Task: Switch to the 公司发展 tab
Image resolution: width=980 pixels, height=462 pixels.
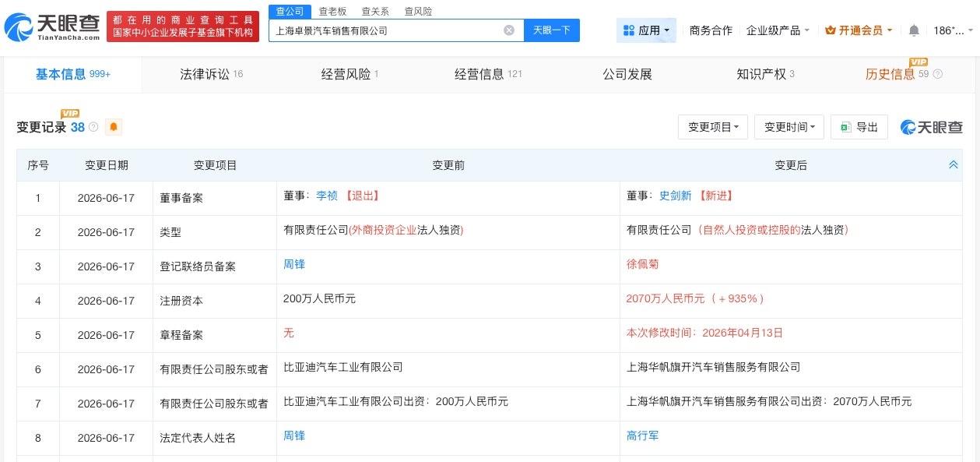Action: click(627, 74)
